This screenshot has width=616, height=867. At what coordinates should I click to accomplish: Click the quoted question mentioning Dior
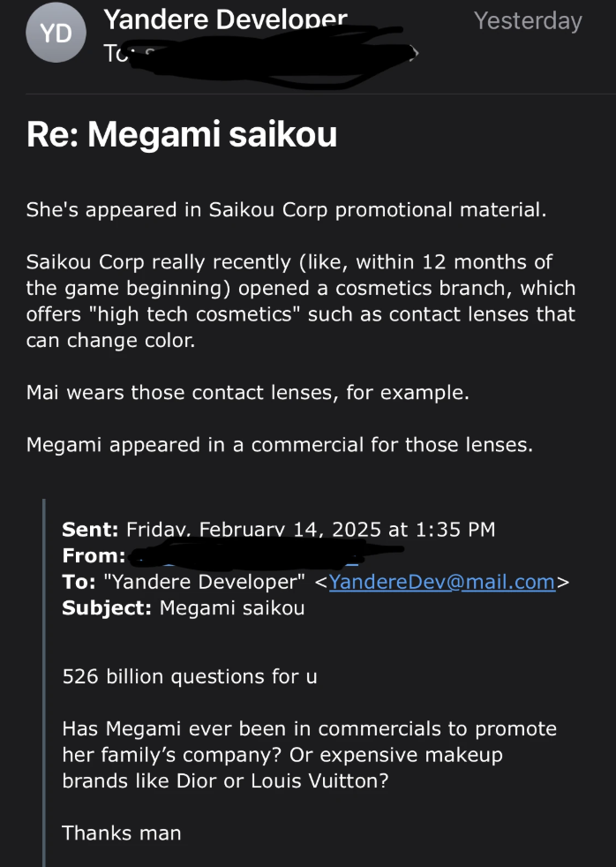[309, 755]
